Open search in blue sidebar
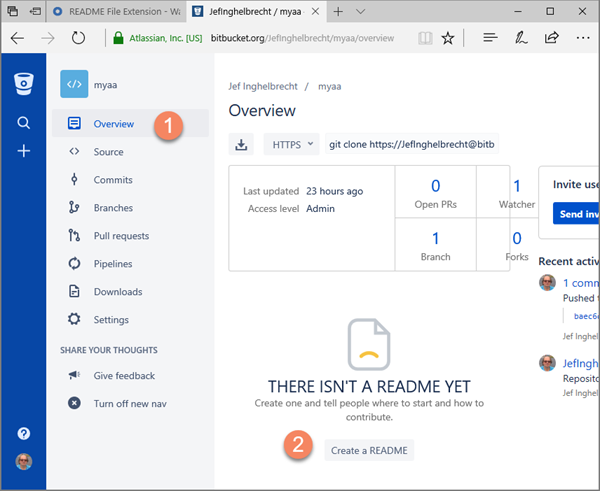 [x=24, y=123]
